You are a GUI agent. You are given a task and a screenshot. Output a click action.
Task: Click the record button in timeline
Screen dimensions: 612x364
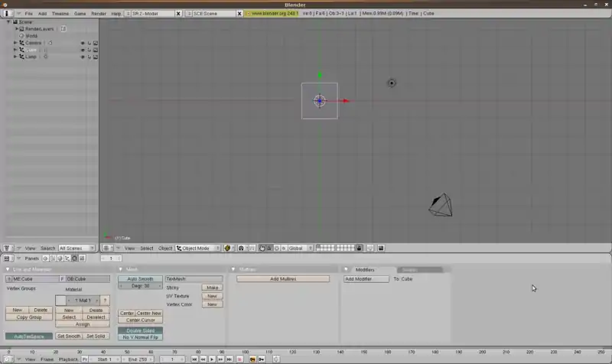[x=239, y=359]
